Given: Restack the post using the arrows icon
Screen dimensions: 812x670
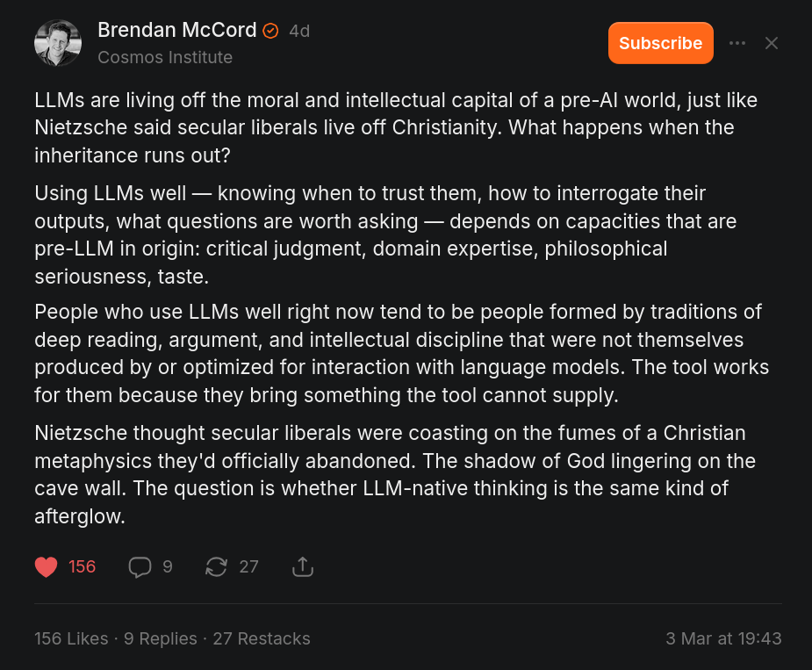Looking at the screenshot, I should coord(216,567).
